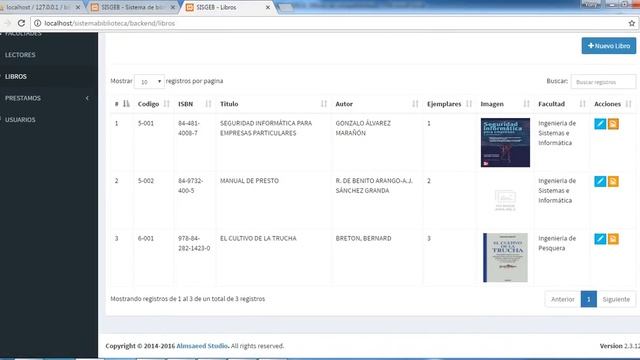Sort table by Autor column
Image resolution: width=640 pixels, height=360 pixels.
377,104
